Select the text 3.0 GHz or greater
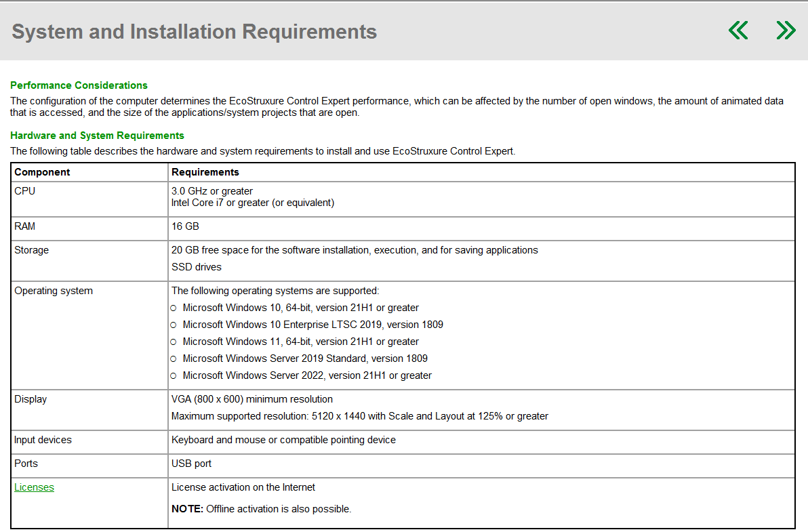The height and width of the screenshot is (532, 808). [x=211, y=191]
